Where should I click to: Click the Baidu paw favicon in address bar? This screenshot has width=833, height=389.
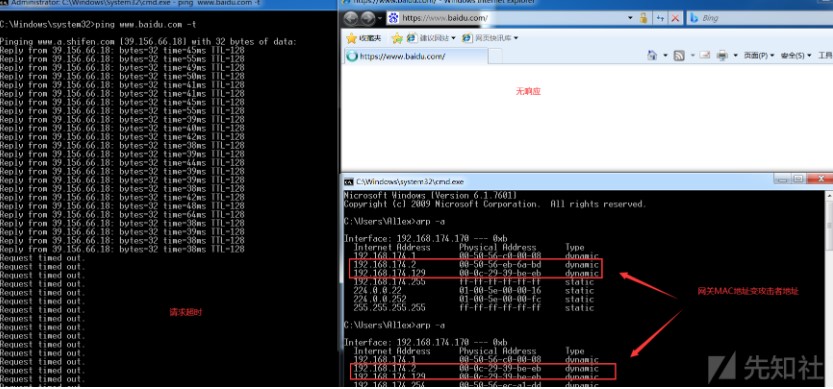pos(393,18)
